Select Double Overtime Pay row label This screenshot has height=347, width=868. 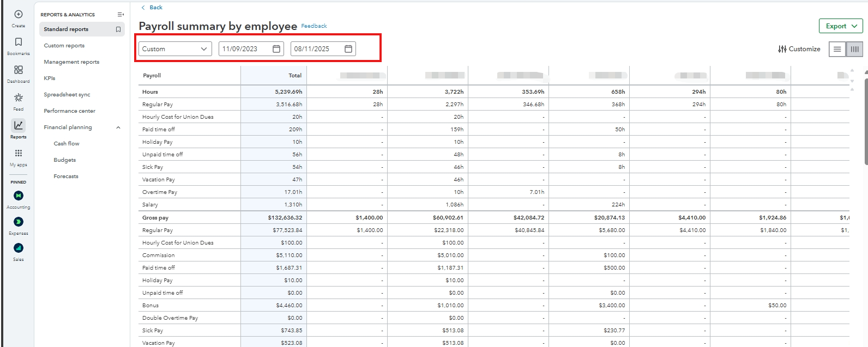170,318
